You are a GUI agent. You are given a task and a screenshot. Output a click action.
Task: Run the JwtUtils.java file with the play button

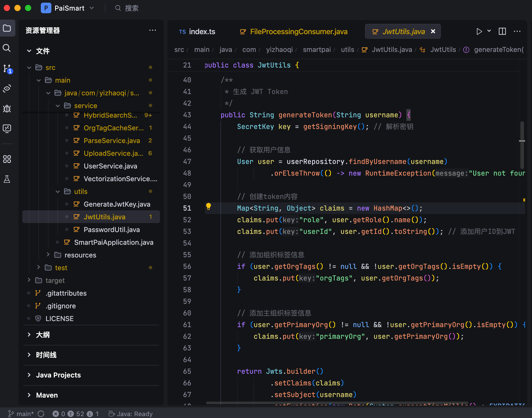479,32
